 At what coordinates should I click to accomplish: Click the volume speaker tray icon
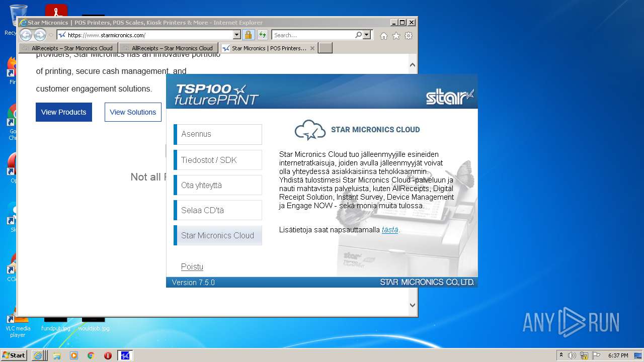click(x=572, y=355)
